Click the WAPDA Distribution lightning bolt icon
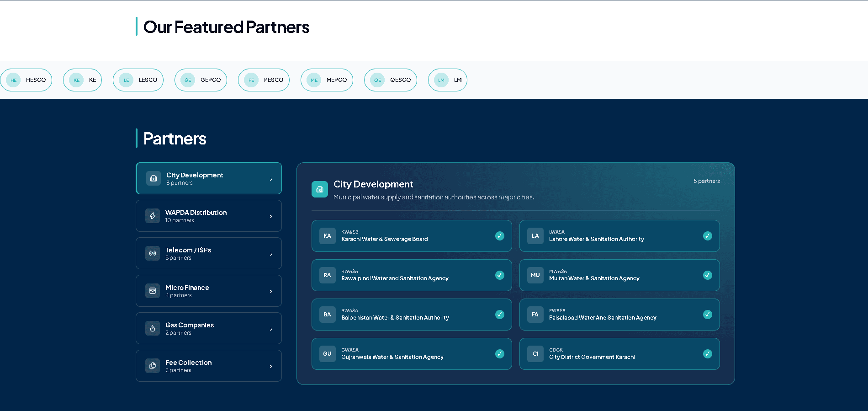This screenshot has height=411, width=868. coord(153,216)
